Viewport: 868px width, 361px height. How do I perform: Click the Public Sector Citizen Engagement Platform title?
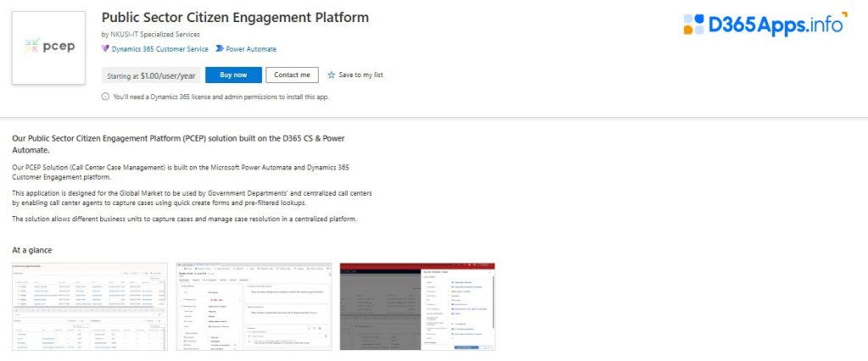tap(235, 17)
